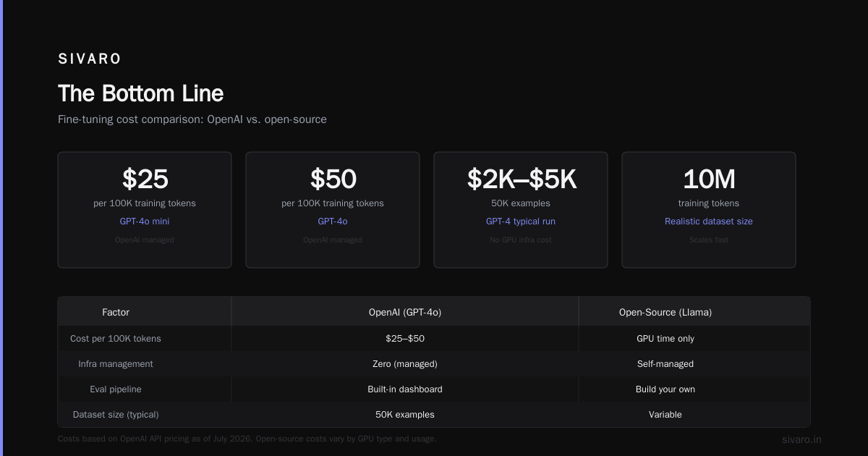Click the Self-managed cell

[665, 364]
